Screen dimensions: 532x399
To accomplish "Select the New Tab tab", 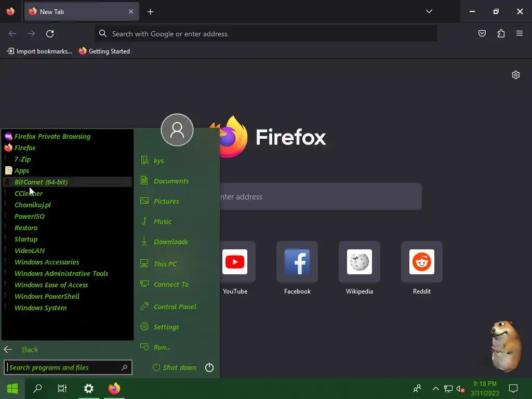I will click(82, 11).
